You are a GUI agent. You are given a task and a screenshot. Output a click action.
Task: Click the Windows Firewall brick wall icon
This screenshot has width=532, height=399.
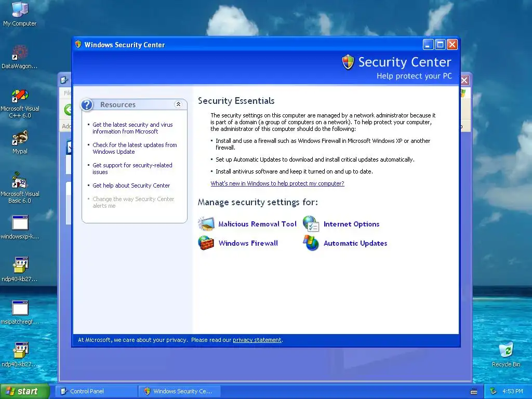[x=206, y=243]
